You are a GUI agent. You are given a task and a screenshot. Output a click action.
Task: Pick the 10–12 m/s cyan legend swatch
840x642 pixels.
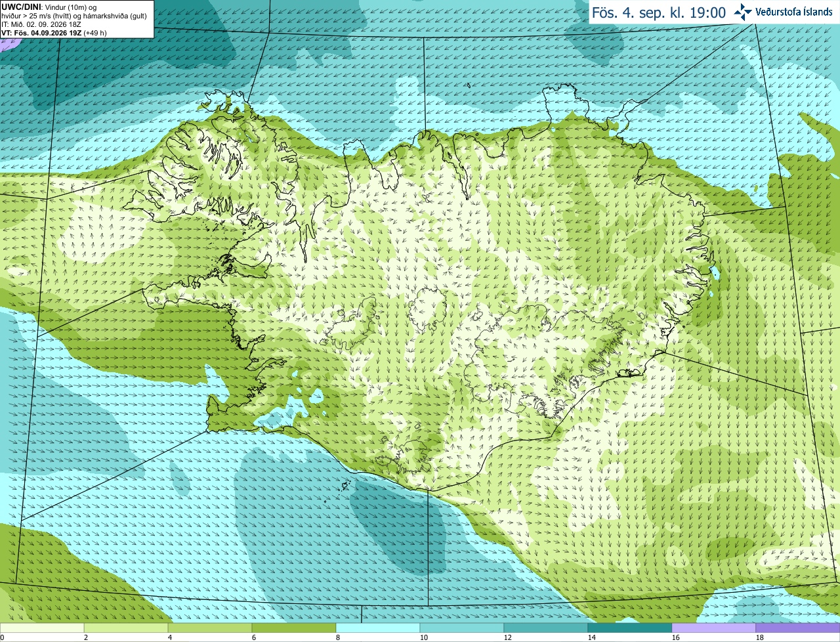point(462,628)
